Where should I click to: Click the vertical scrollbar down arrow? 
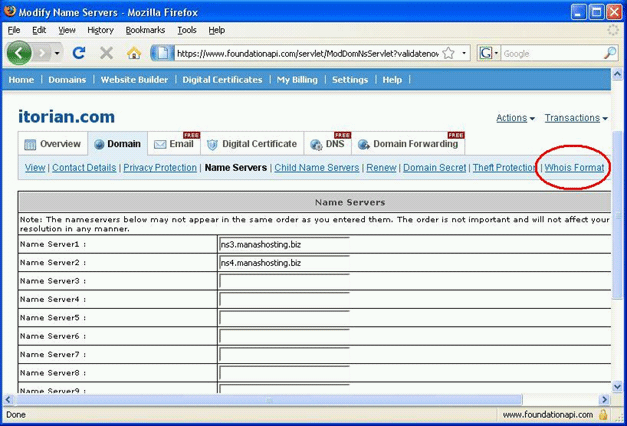(x=617, y=386)
